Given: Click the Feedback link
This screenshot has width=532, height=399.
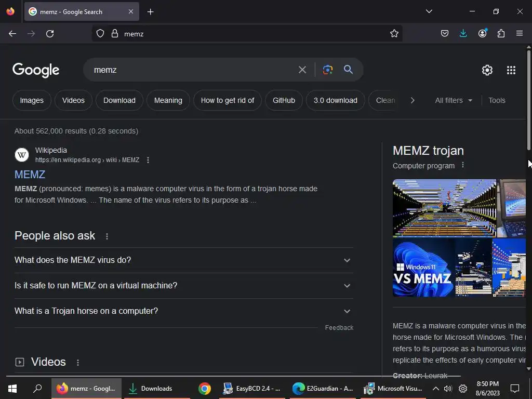Looking at the screenshot, I should (339, 328).
